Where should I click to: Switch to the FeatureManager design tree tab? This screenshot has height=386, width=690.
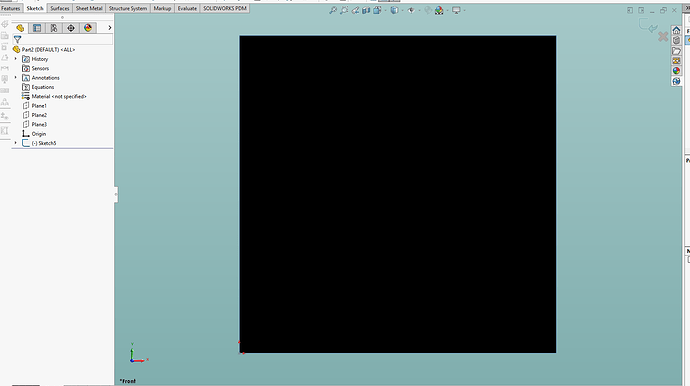pyautogui.click(x=20, y=28)
